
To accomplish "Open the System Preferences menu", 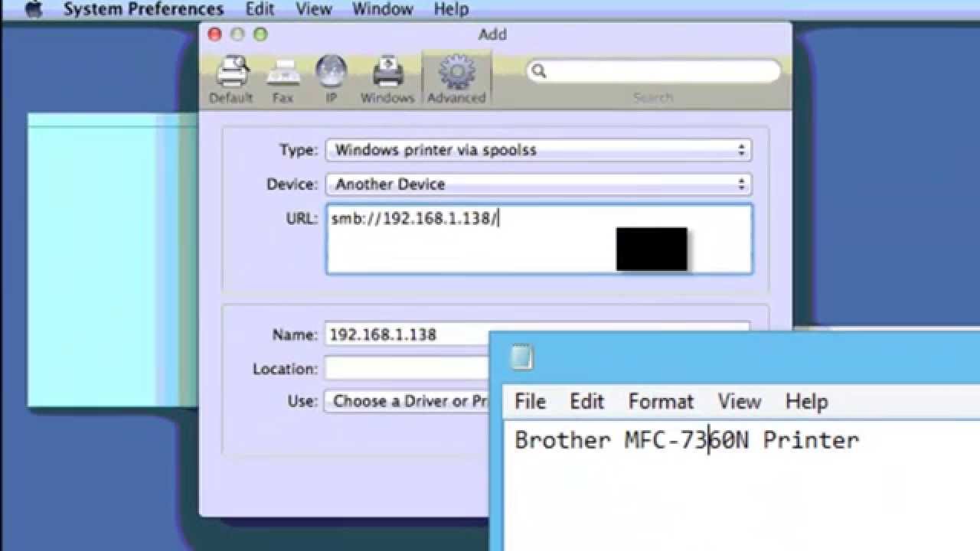I will point(143,10).
